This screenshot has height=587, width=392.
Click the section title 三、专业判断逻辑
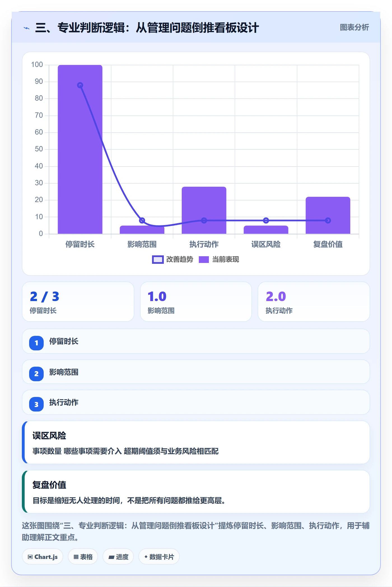coord(80,28)
